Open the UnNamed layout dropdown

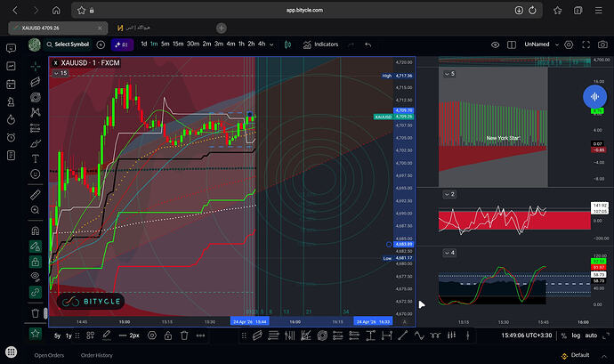541,44
